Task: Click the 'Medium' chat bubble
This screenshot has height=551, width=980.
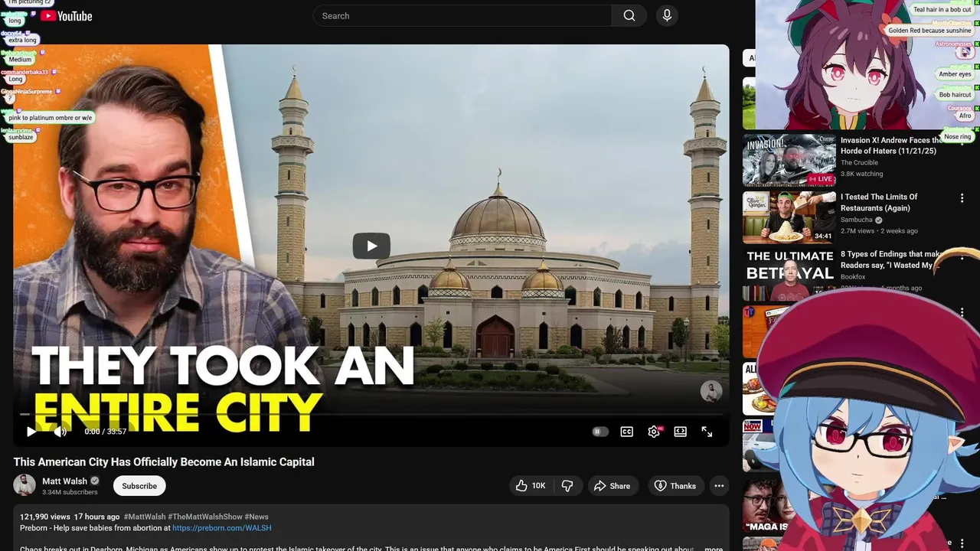Action: tap(20, 59)
